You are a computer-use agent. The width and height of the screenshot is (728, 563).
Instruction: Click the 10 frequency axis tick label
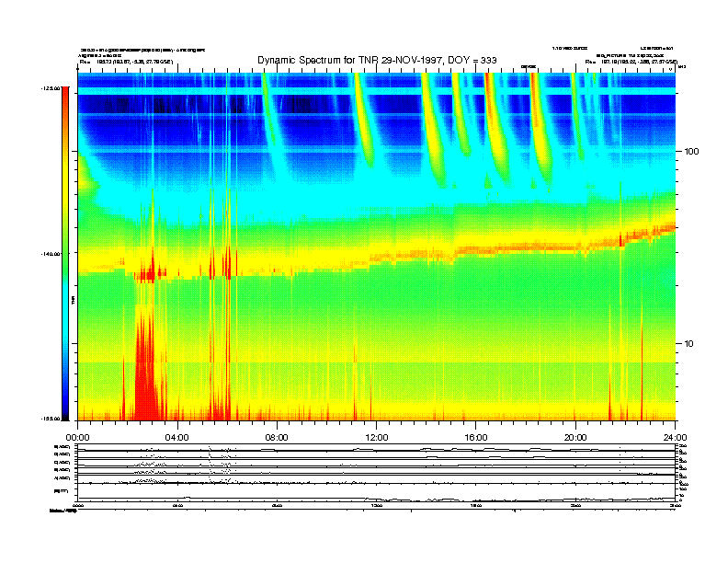(x=689, y=344)
